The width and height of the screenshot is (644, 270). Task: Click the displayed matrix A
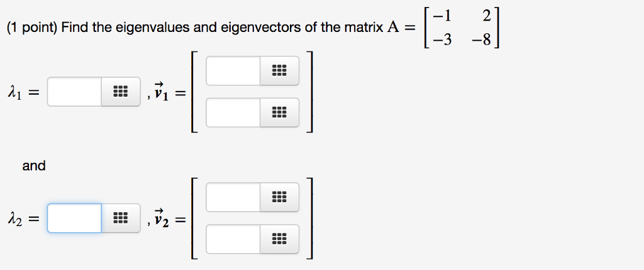coord(462,28)
